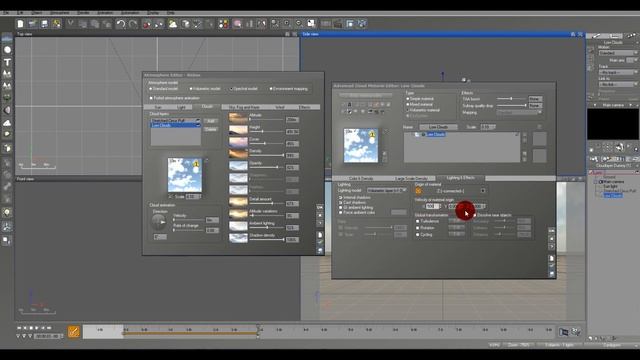The height and width of the screenshot is (360, 640).
Task: Click Add button for cloud layers
Action: coord(211,121)
